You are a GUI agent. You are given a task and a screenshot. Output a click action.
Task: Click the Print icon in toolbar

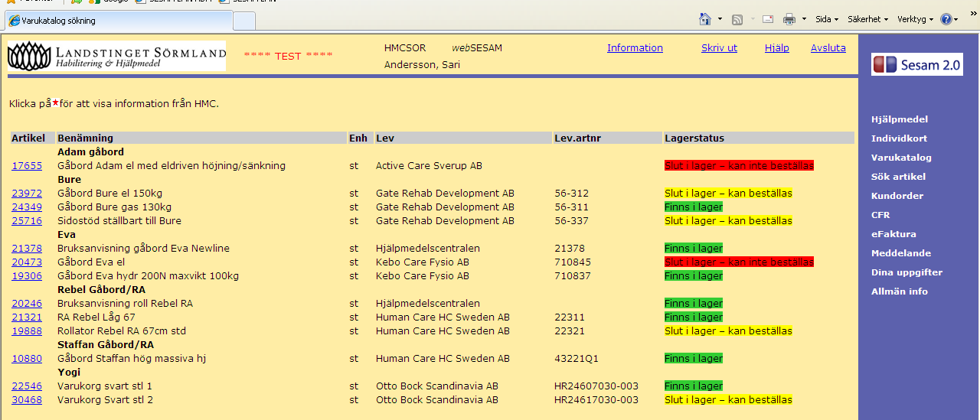789,19
